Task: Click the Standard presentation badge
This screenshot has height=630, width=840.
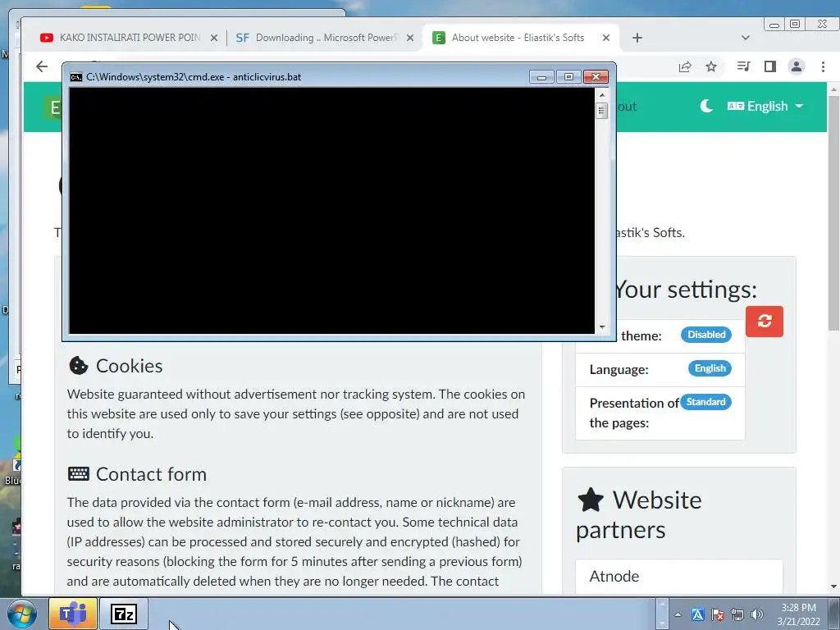Action: (705, 402)
